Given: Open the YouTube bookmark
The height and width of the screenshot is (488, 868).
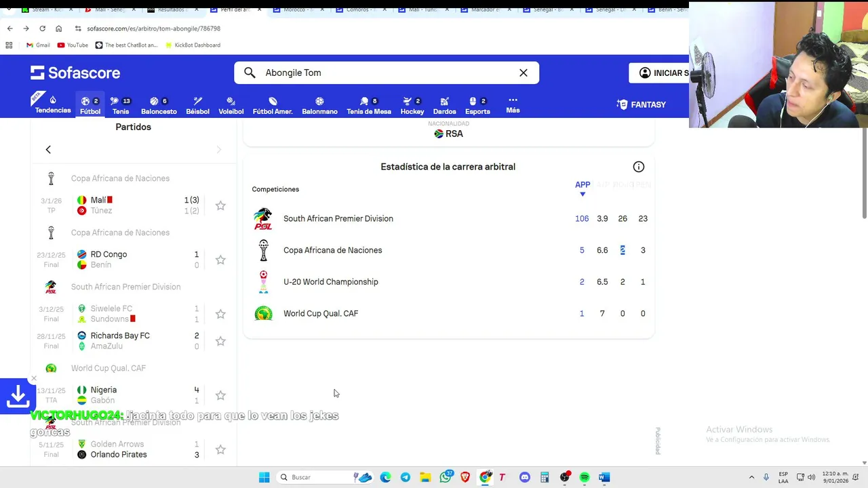Looking at the screenshot, I should 73,45.
